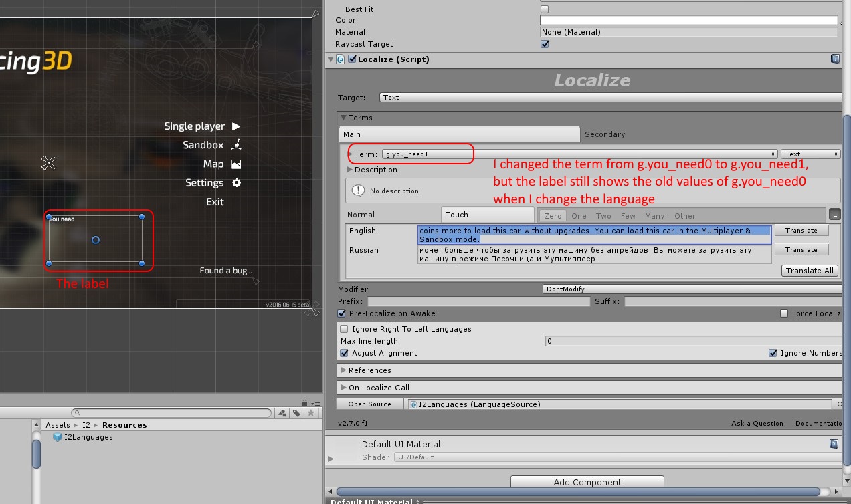
Task: Uncheck Adjust Alignment option
Action: coord(345,353)
